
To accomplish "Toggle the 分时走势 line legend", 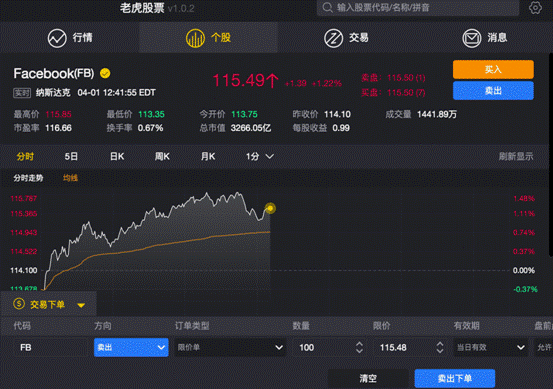I will click(x=28, y=178).
